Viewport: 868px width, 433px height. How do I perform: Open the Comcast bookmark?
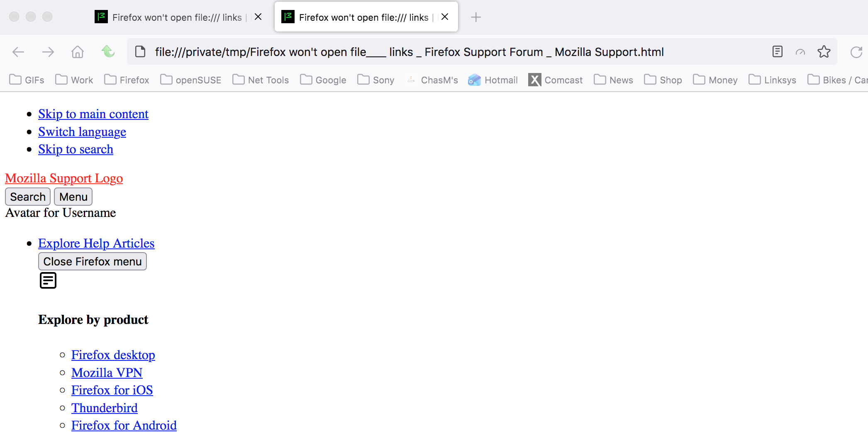pyautogui.click(x=556, y=80)
